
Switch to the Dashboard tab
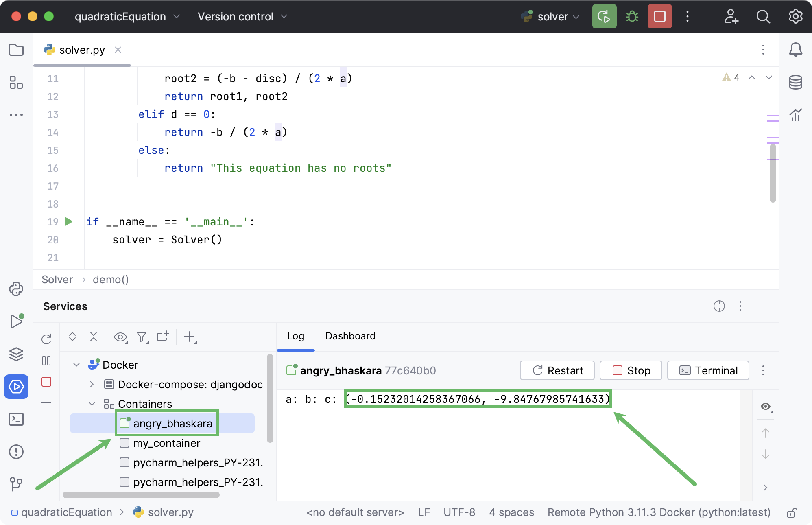point(350,336)
